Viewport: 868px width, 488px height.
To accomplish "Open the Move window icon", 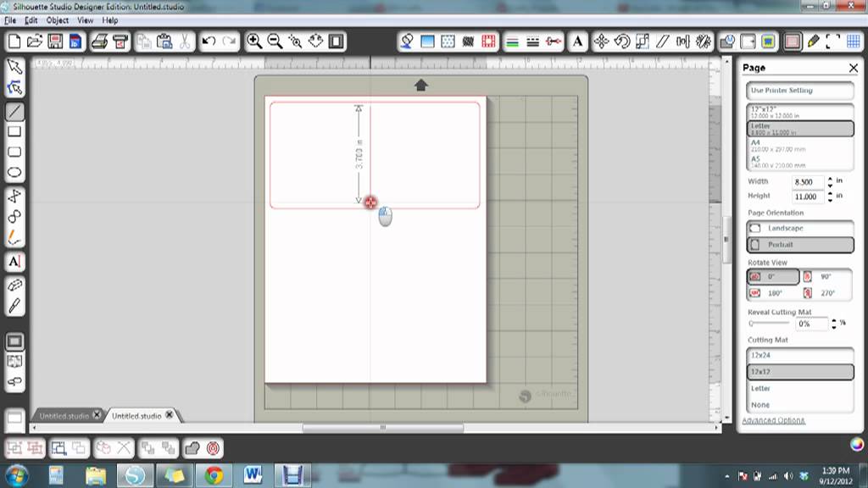I will tap(601, 42).
